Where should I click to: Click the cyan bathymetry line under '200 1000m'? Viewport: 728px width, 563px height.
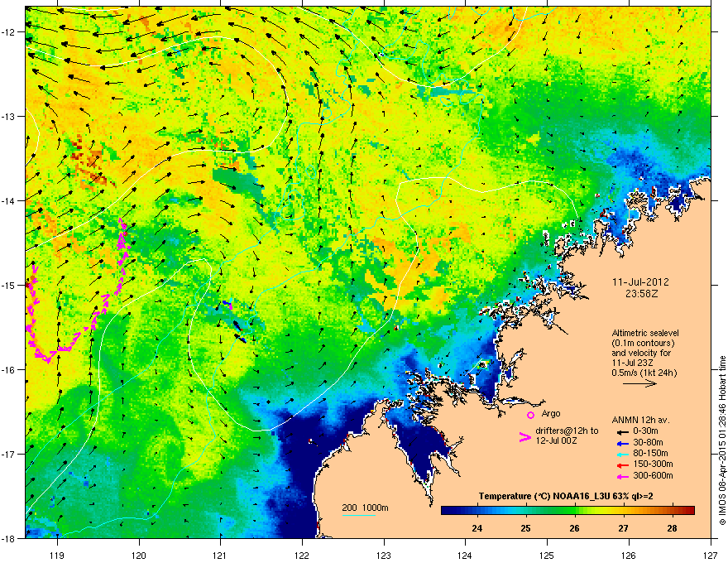pos(359,515)
